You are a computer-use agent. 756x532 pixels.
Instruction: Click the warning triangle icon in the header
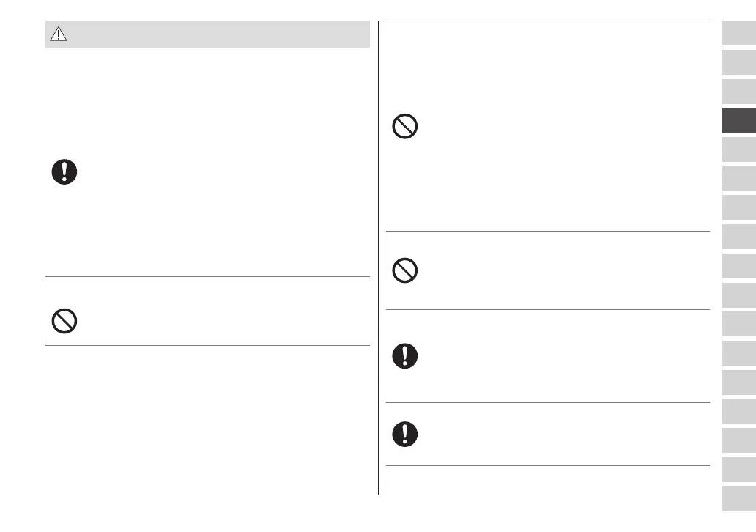point(58,34)
